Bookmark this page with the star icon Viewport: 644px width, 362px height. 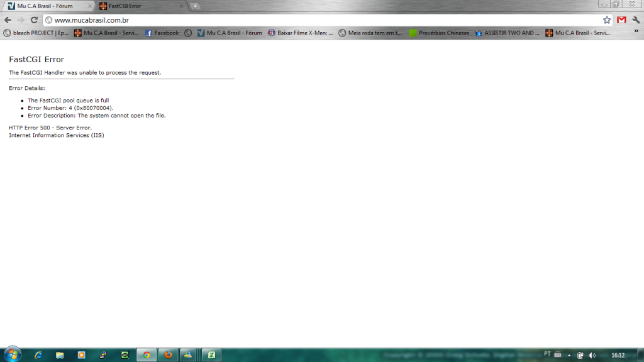[x=606, y=20]
